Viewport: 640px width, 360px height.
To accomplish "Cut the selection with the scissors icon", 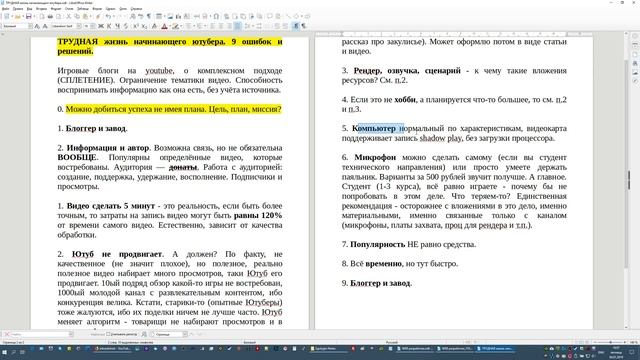I will point(69,16).
